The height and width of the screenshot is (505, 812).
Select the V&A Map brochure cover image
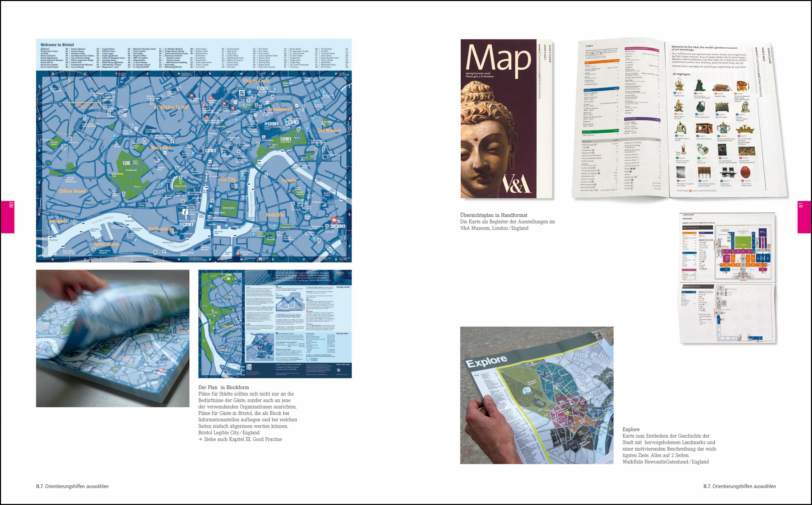(x=506, y=119)
